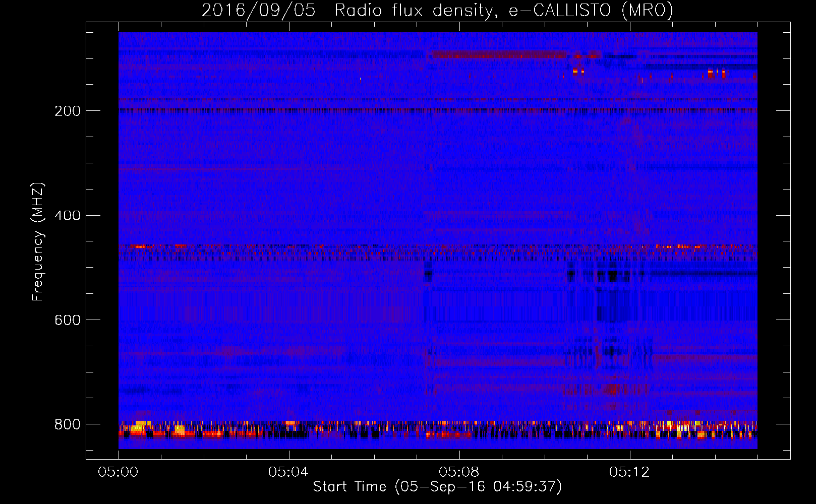Image resolution: width=816 pixels, height=504 pixels.
Task: Click the '05:12' time axis label
Action: coord(629,472)
